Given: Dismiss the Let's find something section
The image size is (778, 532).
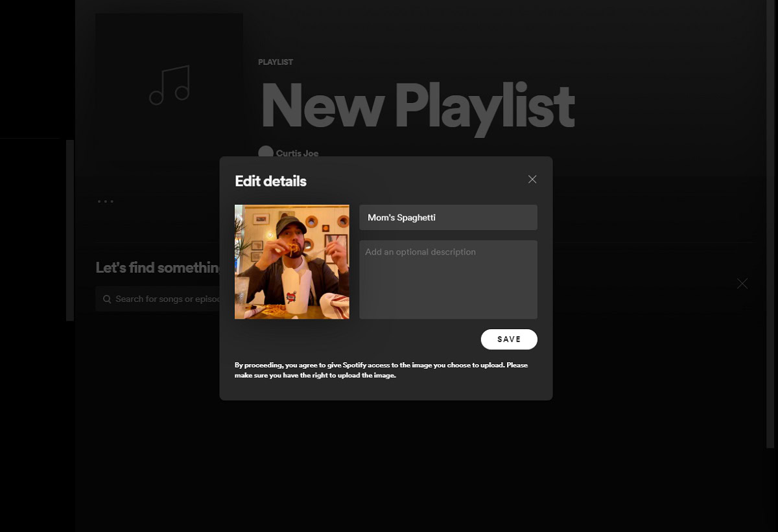Looking at the screenshot, I should click(742, 284).
